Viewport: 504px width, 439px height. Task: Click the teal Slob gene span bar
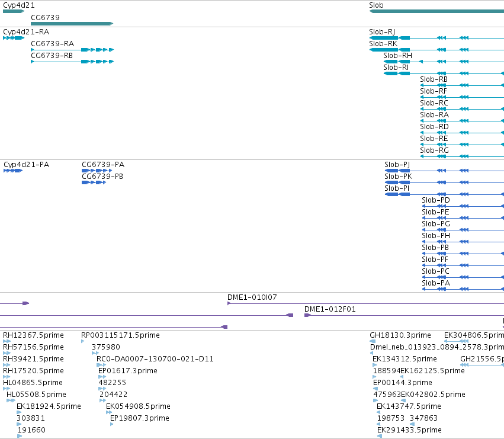tap(436, 11)
